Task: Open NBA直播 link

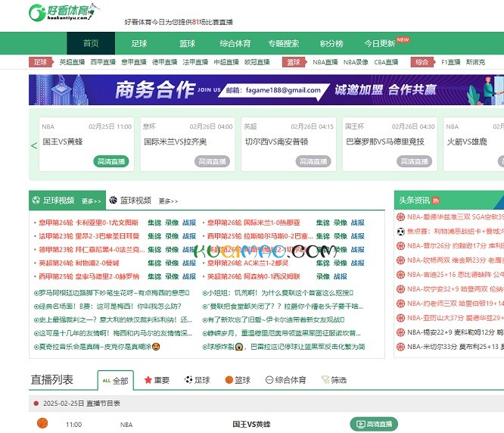Action: pos(325,62)
